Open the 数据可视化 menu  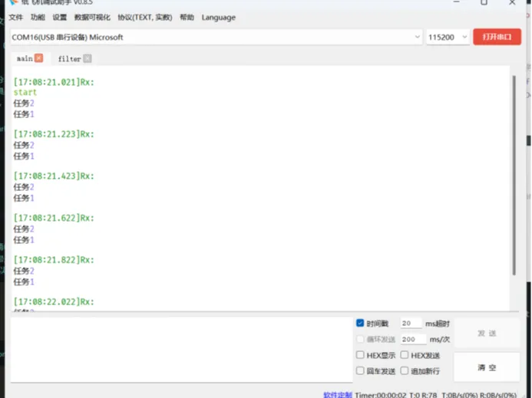92,18
